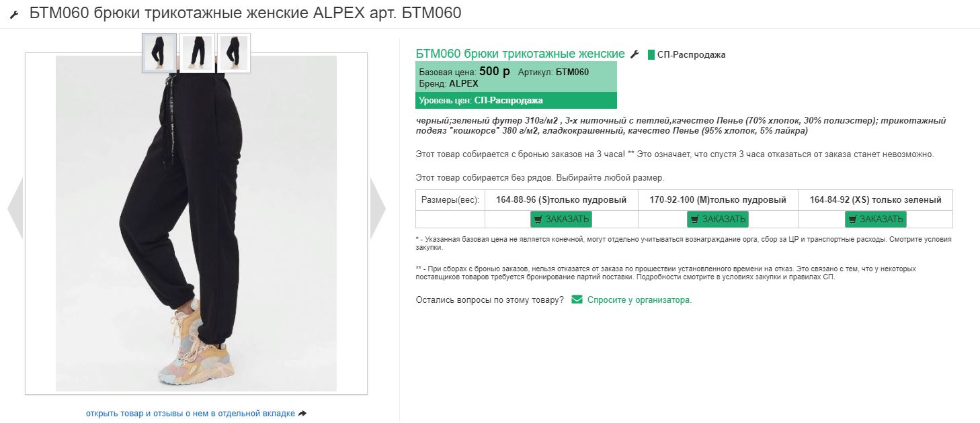Click the base price "500 р"
This screenshot has height=423, width=980.
[494, 71]
